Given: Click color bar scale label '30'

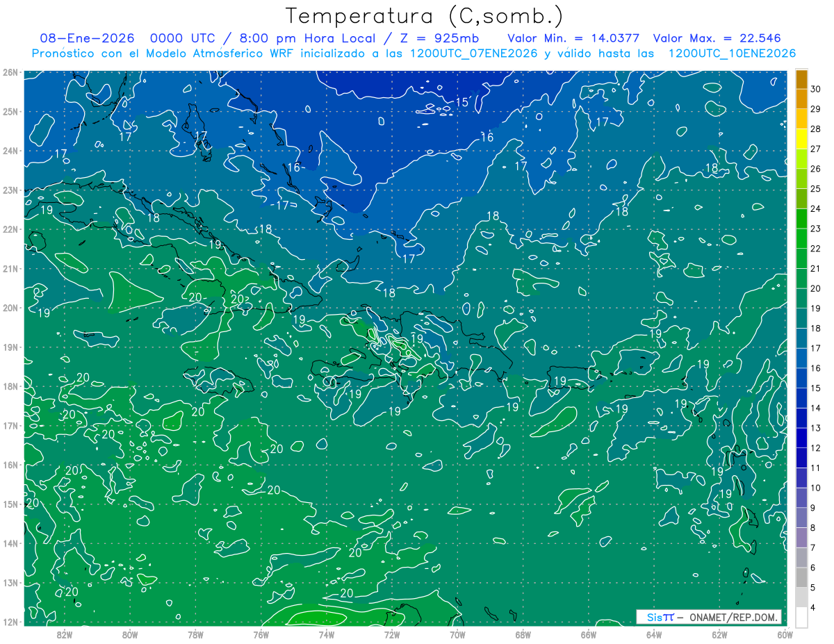Looking at the screenshot, I should (x=816, y=89).
